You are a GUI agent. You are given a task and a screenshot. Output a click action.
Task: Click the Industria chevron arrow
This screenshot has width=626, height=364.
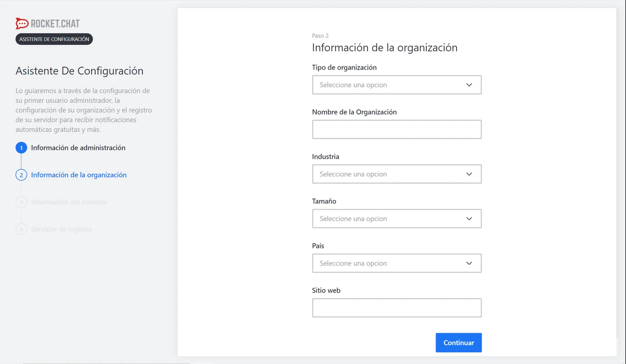pyautogui.click(x=469, y=174)
